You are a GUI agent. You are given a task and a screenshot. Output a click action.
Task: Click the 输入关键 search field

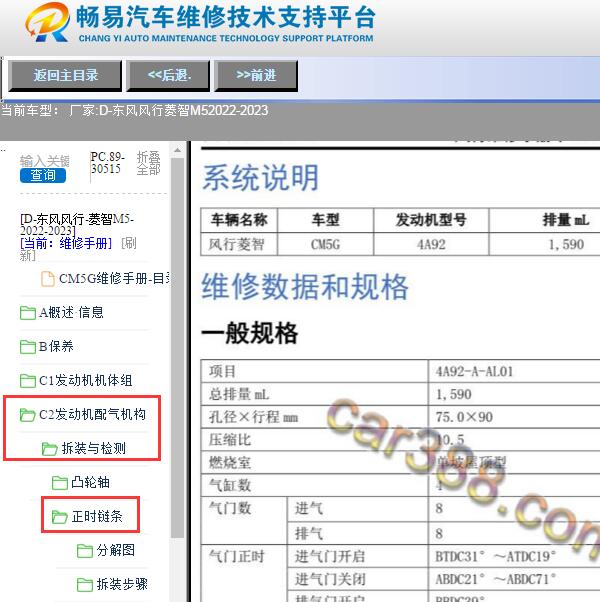click(45, 161)
